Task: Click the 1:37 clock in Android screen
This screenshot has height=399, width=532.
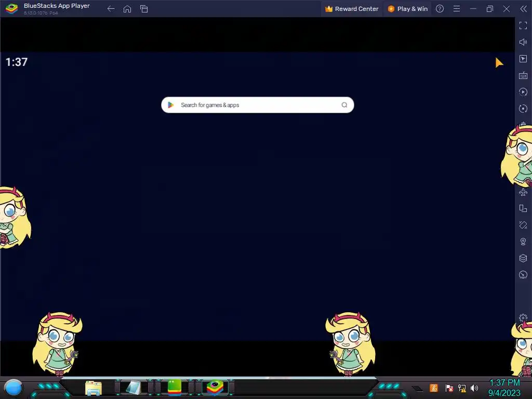Action: pyautogui.click(x=17, y=62)
